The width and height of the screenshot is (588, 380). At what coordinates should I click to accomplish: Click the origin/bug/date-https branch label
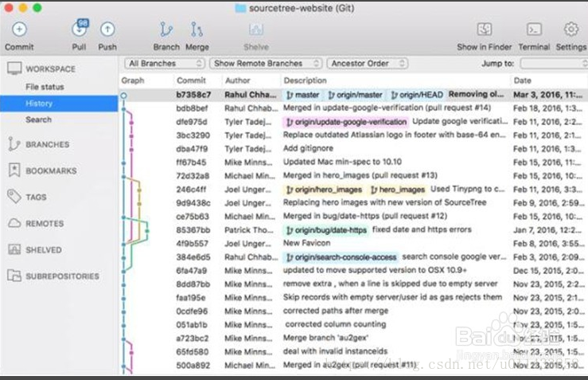pyautogui.click(x=326, y=230)
